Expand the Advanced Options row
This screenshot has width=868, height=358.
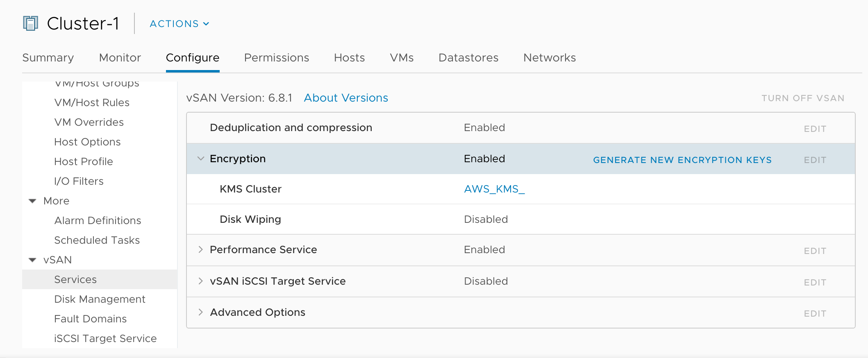(200, 312)
